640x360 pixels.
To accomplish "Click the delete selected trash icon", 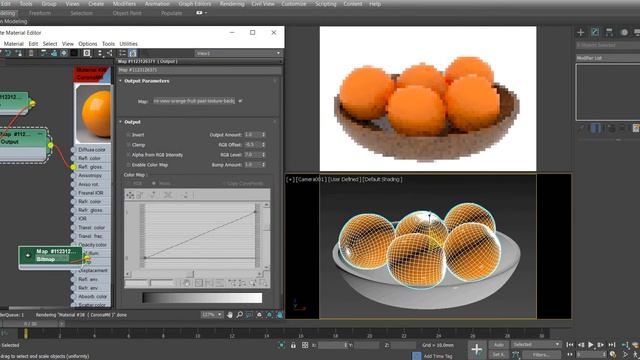I will pos(31,53).
